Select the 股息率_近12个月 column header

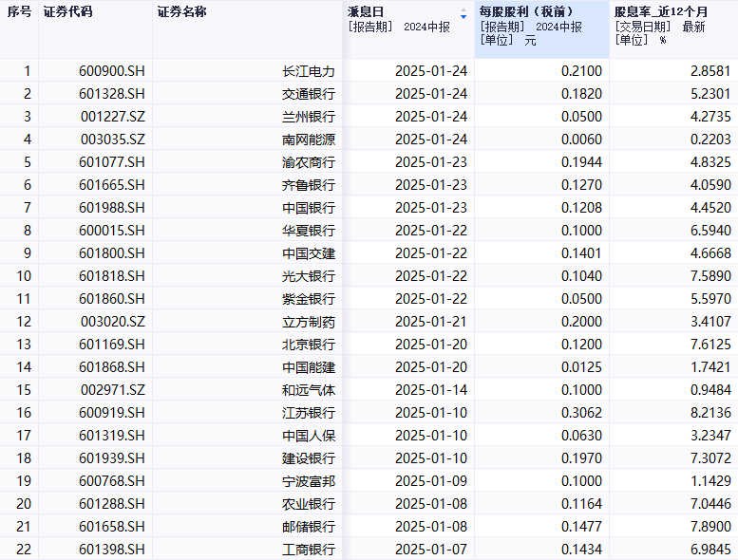click(x=673, y=29)
